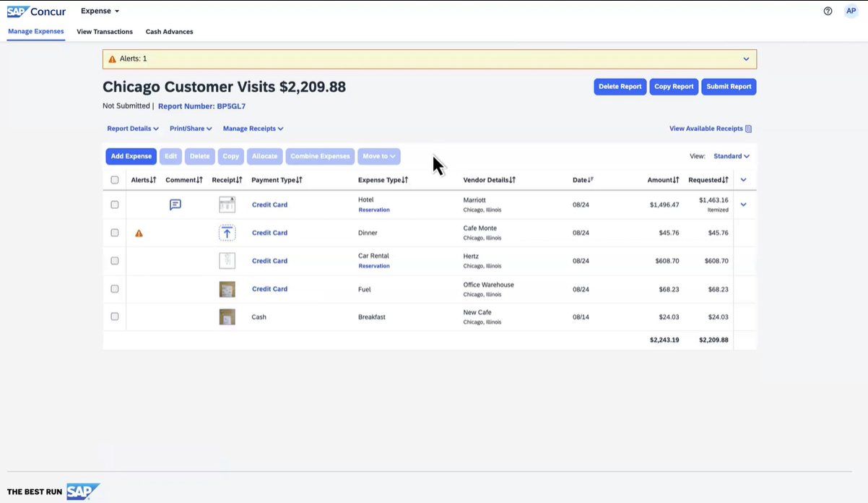Sort by Comment column
The width and height of the screenshot is (868, 503).
[184, 180]
